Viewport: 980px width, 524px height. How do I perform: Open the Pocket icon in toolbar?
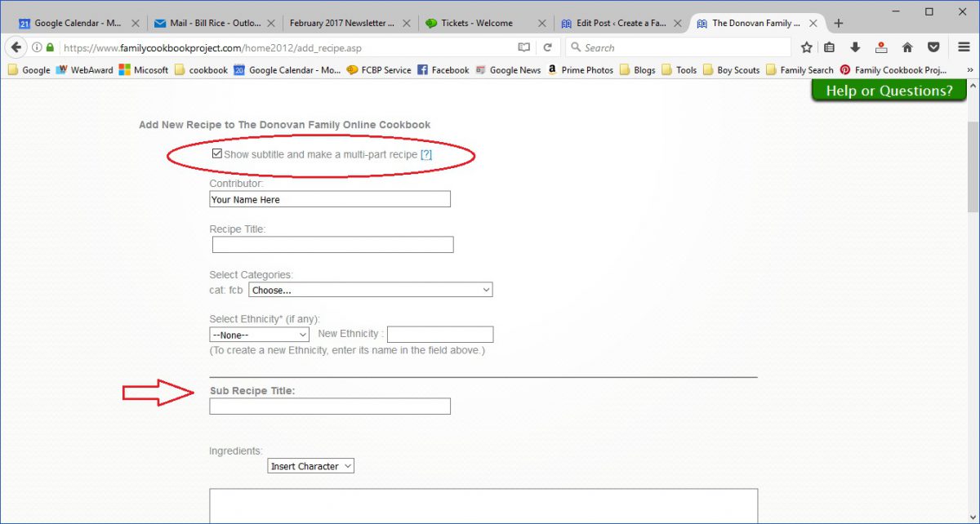point(933,47)
